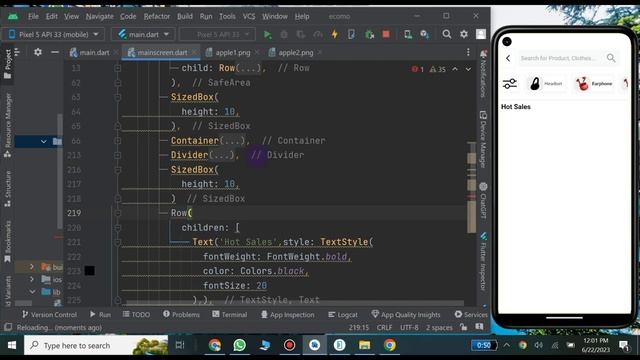This screenshot has width=640, height=360.
Task: Click Windows search box on taskbar
Action: [x=96, y=346]
